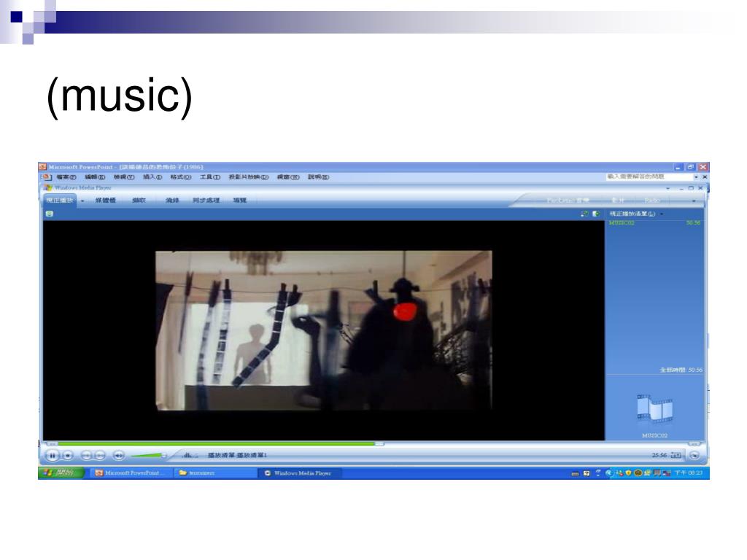Toggle the shuffle icon above playlist
Viewport: 747px width, 560px height.
(x=584, y=214)
